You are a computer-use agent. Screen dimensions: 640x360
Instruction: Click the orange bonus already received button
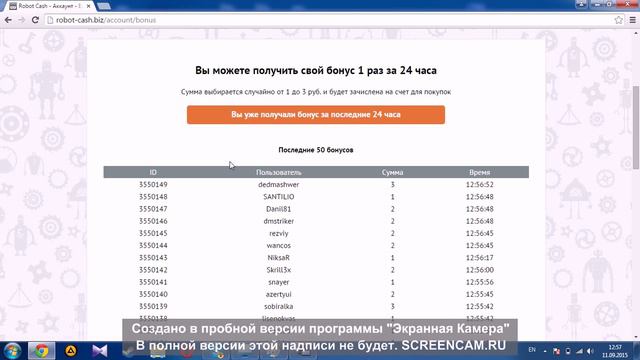[316, 115]
